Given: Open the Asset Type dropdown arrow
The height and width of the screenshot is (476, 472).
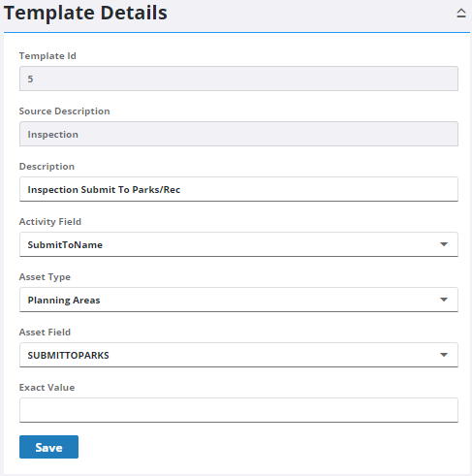Looking at the screenshot, I should pos(444,300).
